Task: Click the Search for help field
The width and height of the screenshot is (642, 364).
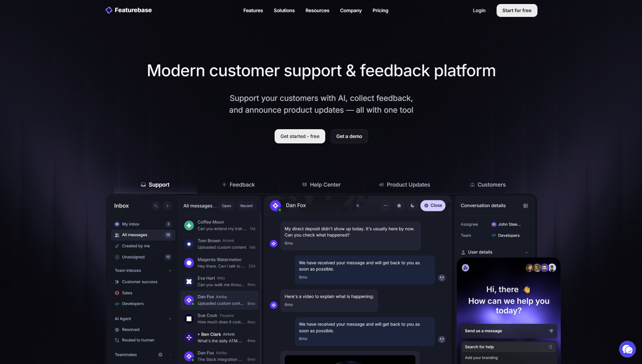Action: pos(508,347)
